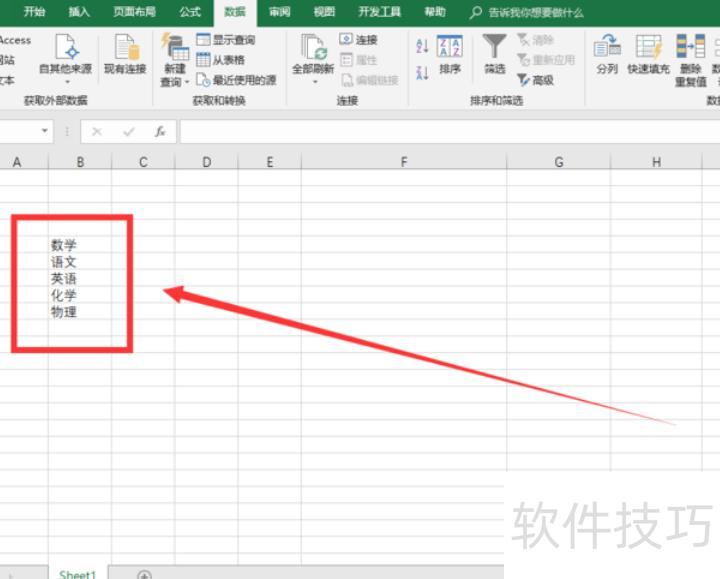Select column H header
Viewport: 720px width, 579px height.
pyautogui.click(x=657, y=162)
